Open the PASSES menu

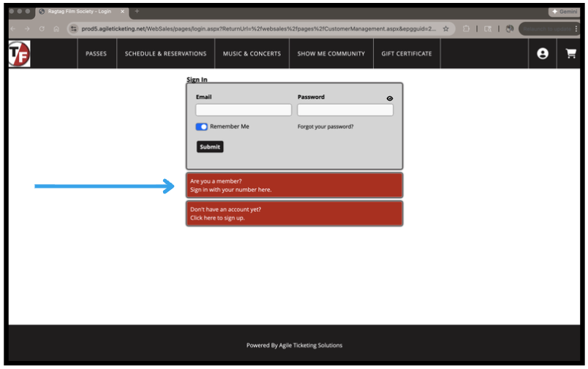click(x=96, y=53)
